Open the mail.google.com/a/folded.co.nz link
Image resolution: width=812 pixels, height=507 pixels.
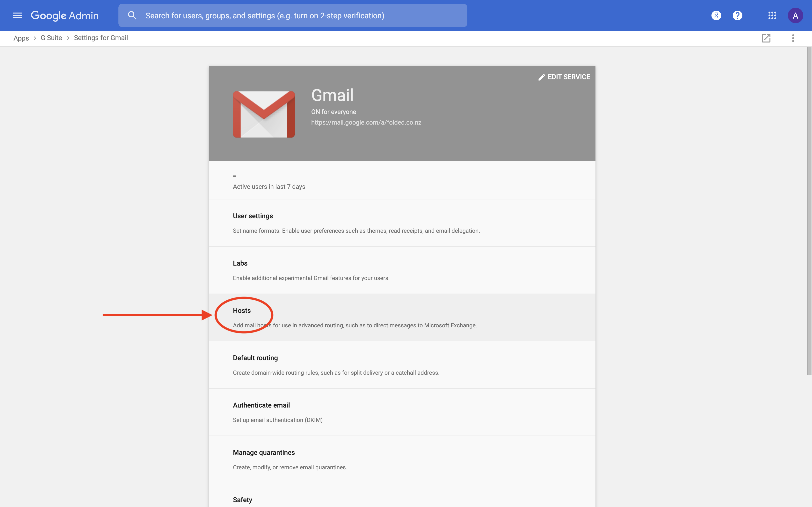pos(366,122)
